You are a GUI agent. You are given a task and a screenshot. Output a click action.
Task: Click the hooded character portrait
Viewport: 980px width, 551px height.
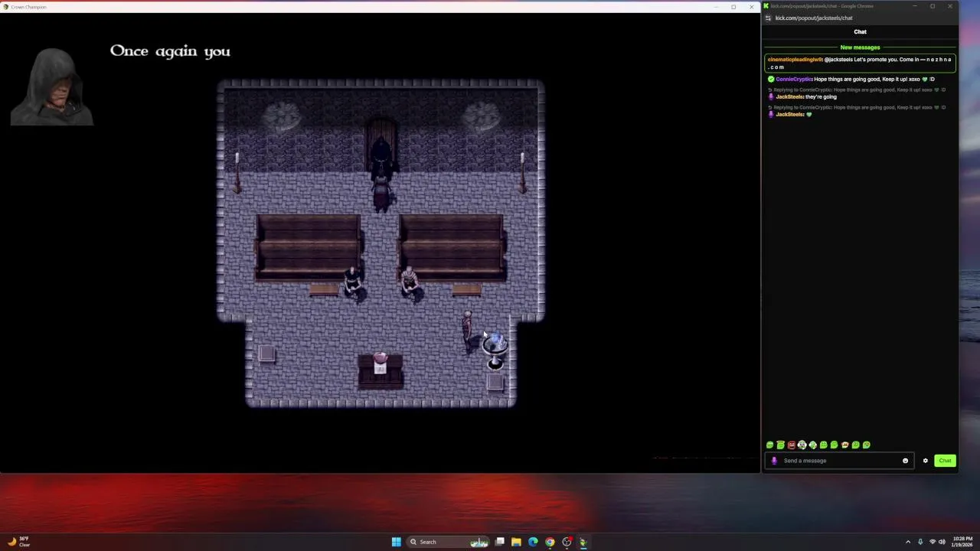pos(52,86)
